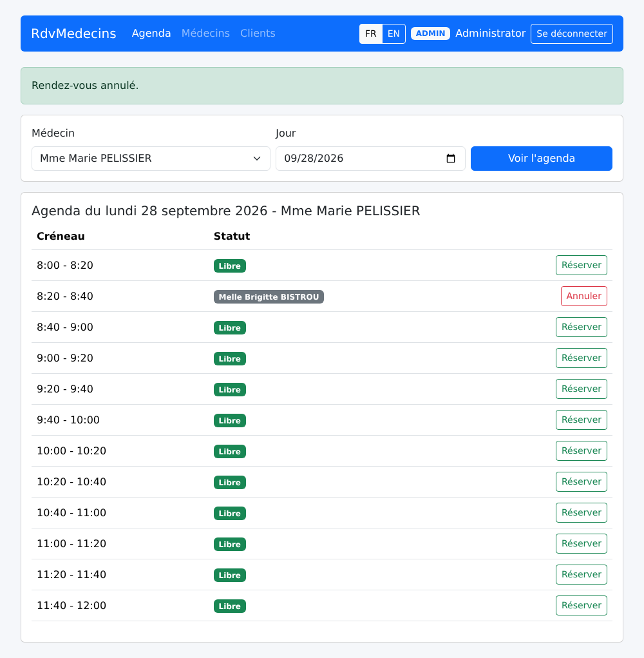Viewport: 644px width, 658px height.
Task: Click the Libre badge for 9:00 - 9:20
Action: pyautogui.click(x=230, y=359)
